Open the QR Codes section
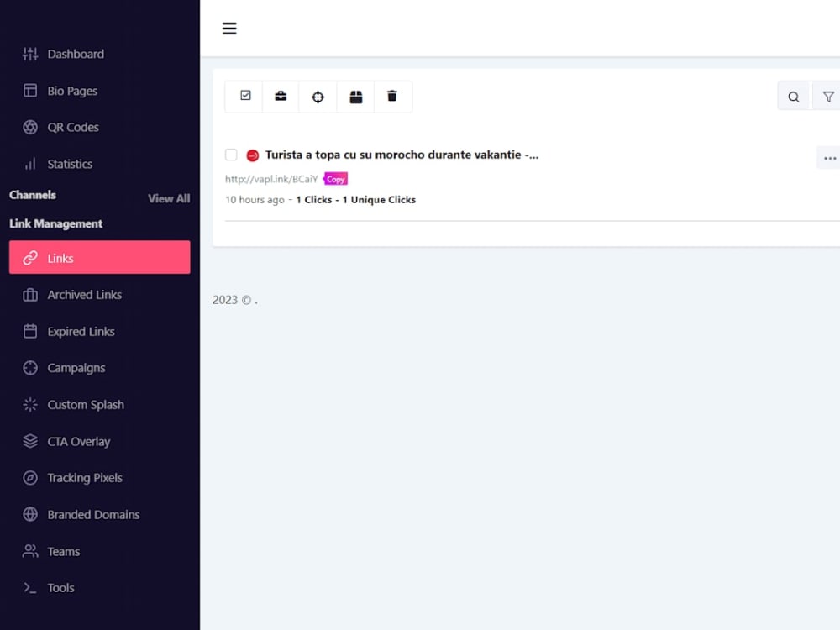The width and height of the screenshot is (840, 630). click(71, 127)
